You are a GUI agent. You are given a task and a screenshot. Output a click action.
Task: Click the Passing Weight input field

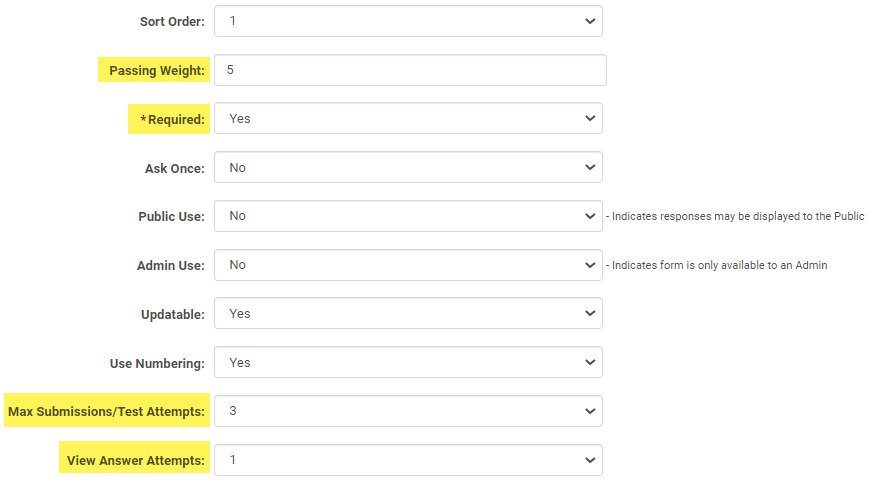point(410,70)
